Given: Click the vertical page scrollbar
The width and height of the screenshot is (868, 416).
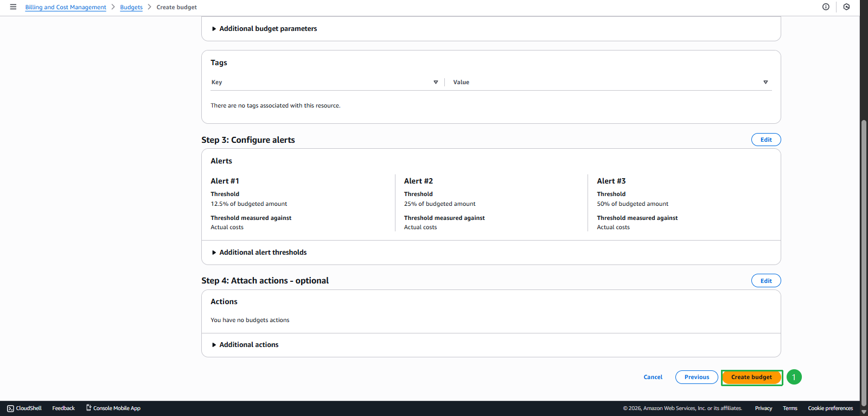Looking at the screenshot, I should pos(864,261).
